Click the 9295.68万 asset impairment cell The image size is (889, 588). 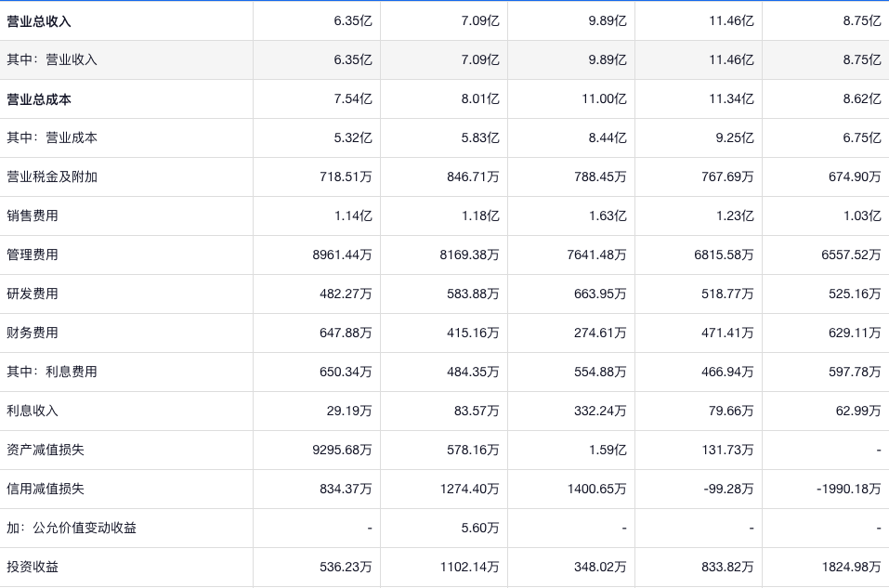pyautogui.click(x=342, y=450)
